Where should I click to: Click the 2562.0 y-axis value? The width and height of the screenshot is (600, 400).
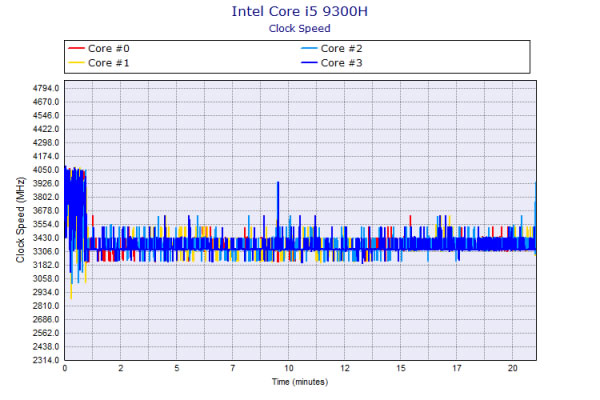pyautogui.click(x=46, y=333)
